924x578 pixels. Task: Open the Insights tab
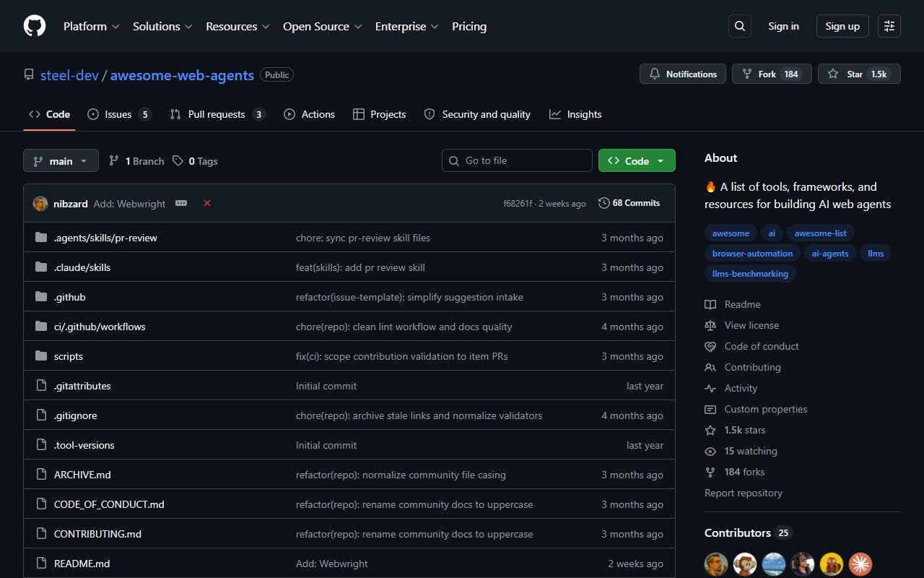tap(575, 114)
